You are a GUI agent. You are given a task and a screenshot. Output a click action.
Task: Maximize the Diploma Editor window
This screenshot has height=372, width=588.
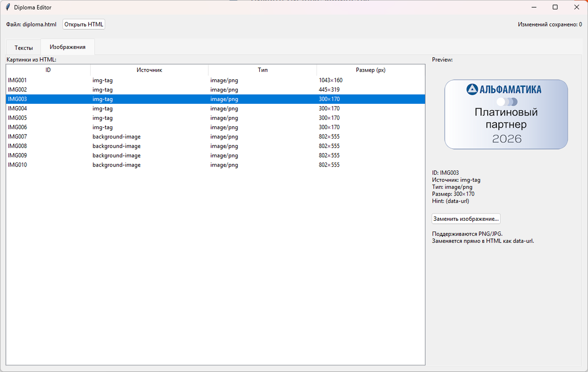(555, 7)
